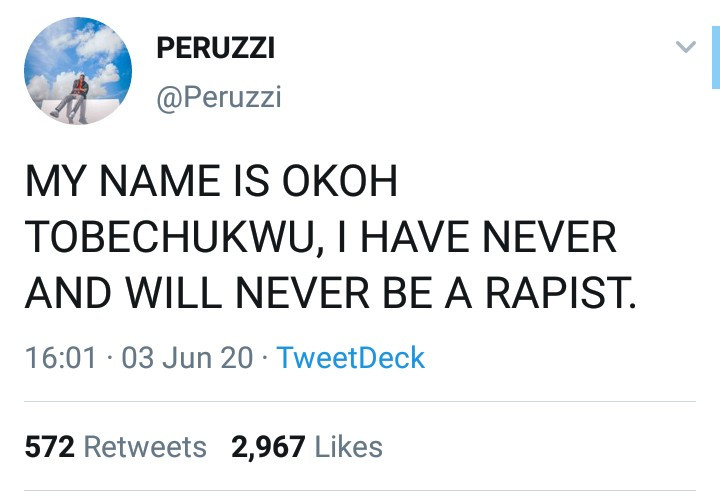
Task: View the 2,967 Likes list
Action: tap(306, 447)
